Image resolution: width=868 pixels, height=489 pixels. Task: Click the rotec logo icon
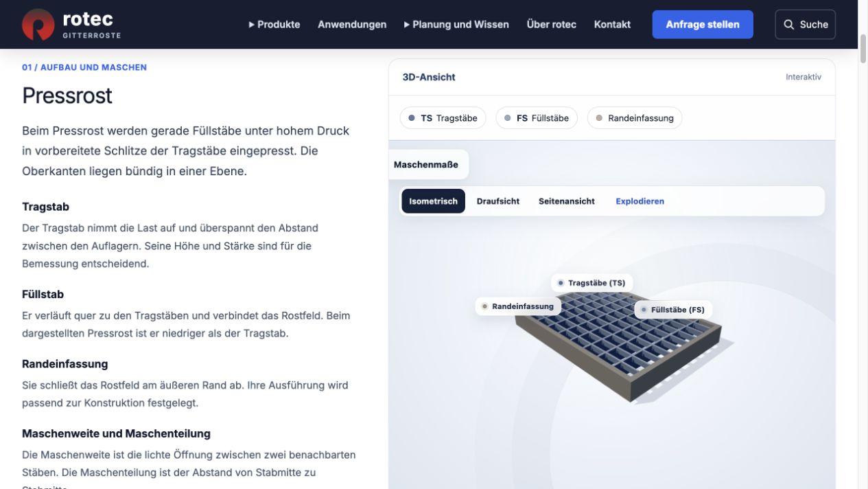[x=38, y=25]
